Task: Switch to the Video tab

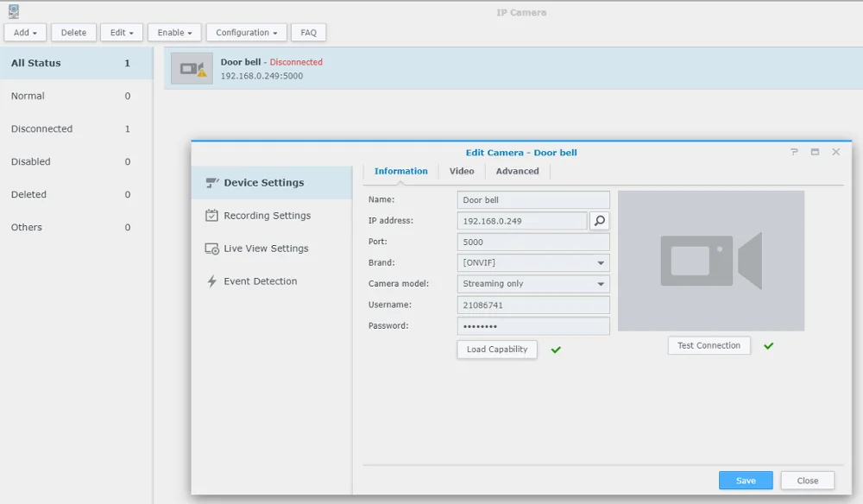Action: coord(461,171)
